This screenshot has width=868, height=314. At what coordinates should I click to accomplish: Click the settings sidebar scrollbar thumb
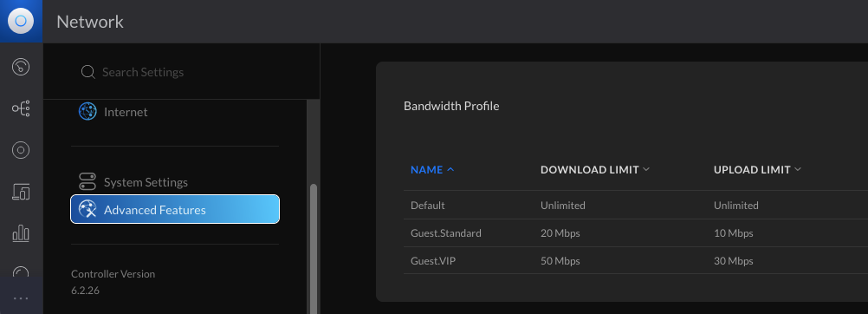[x=314, y=249]
